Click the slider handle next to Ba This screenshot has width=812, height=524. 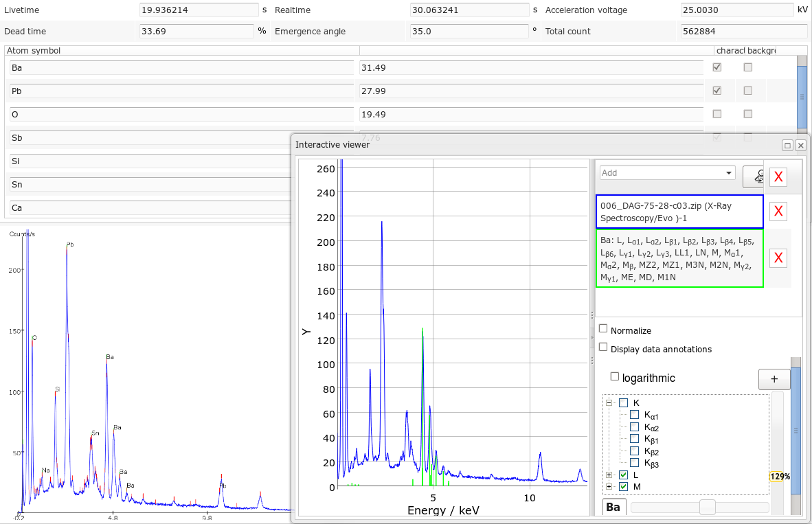point(707,508)
